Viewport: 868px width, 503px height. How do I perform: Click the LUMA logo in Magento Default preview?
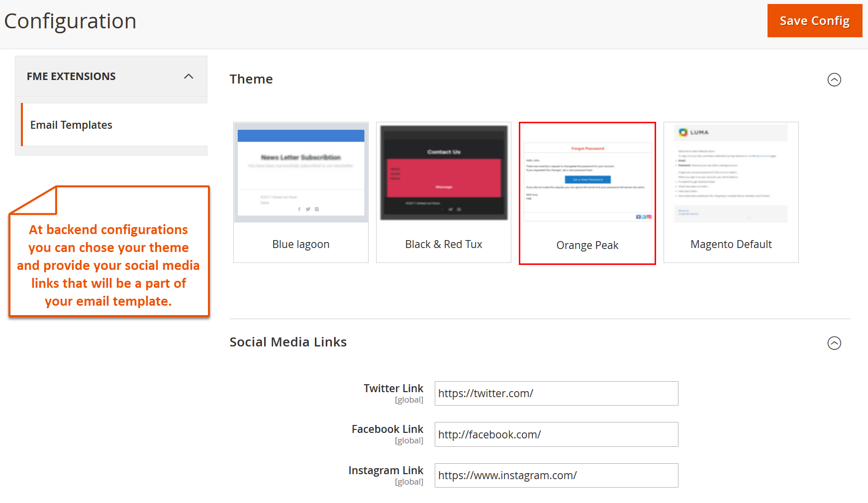tap(695, 132)
